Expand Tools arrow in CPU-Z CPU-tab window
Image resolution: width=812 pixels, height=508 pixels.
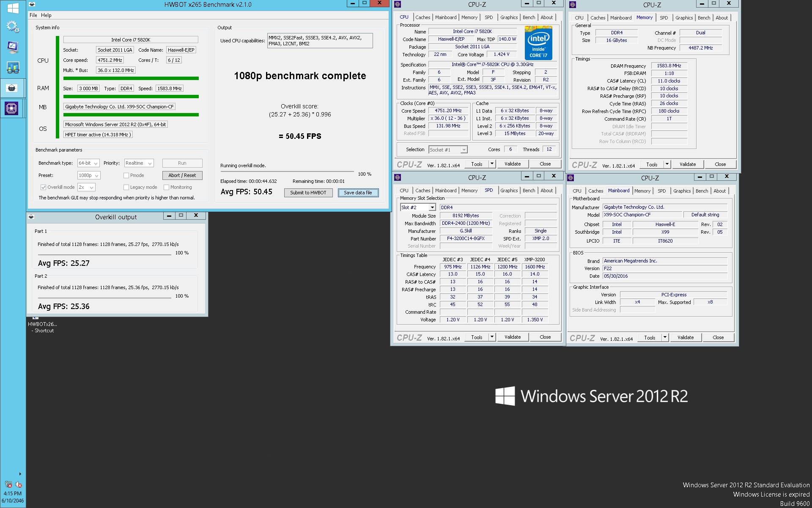coord(492,164)
